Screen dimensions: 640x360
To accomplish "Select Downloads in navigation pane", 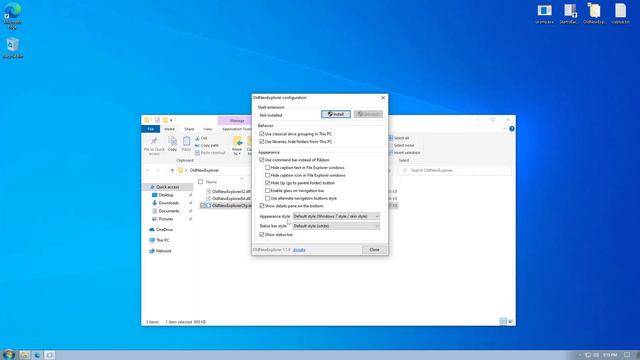I will point(169,203).
